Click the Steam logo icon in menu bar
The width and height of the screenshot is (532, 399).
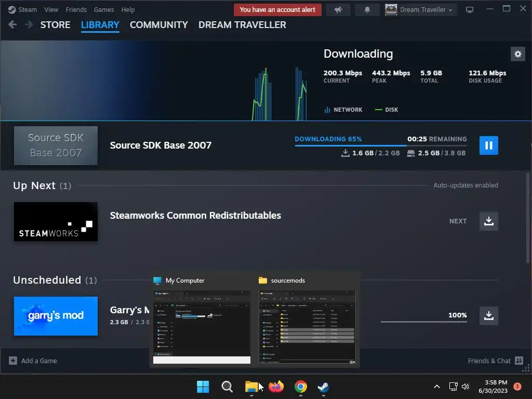[x=12, y=10]
